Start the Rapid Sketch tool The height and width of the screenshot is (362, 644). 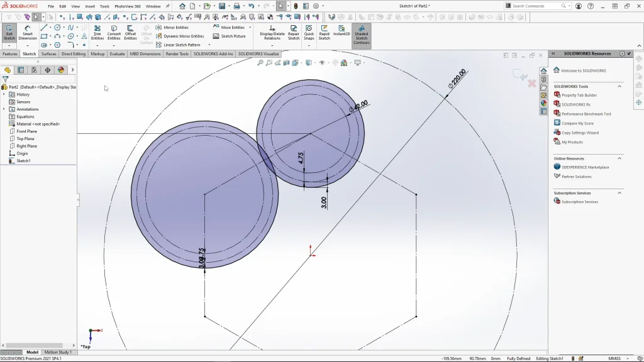[324, 32]
